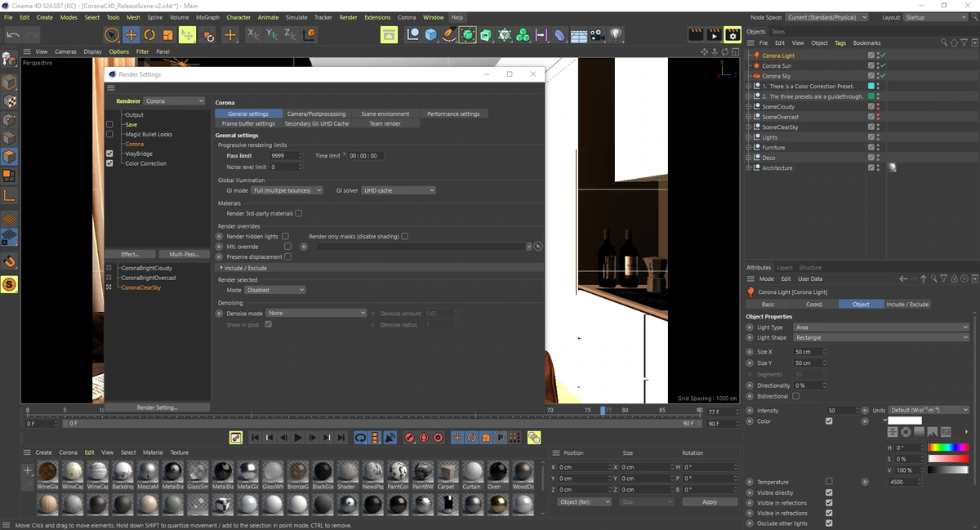This screenshot has height=530, width=980.
Task: Uncheck the VrayBridge checkbox
Action: pos(109,154)
